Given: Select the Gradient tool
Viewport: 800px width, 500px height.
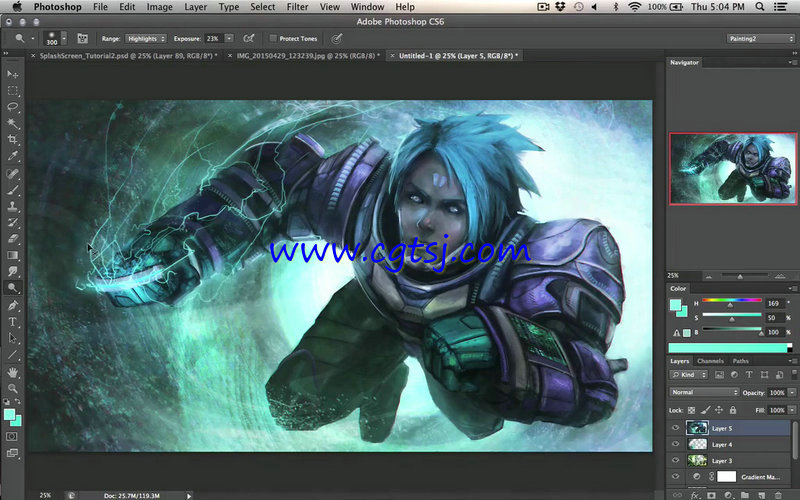Looking at the screenshot, I should (x=12, y=255).
